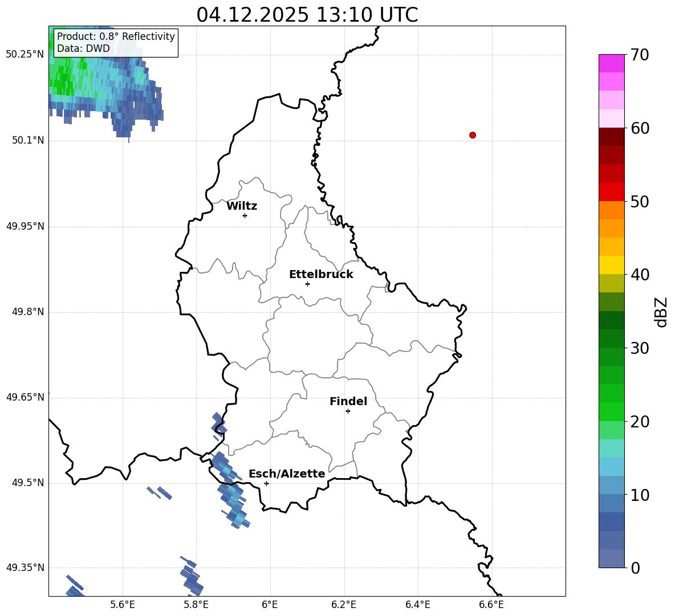Click colorbar tick value 10

click(640, 495)
